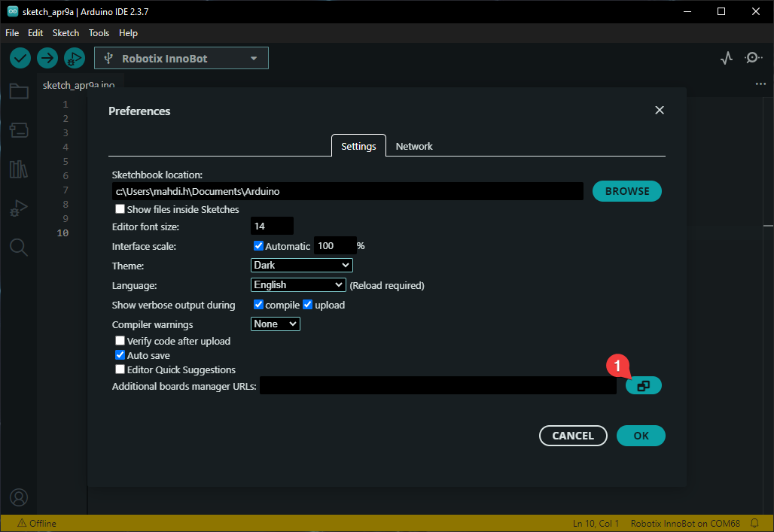The image size is (774, 532).
Task: Open the Compiler warnings dropdown
Action: (x=275, y=324)
